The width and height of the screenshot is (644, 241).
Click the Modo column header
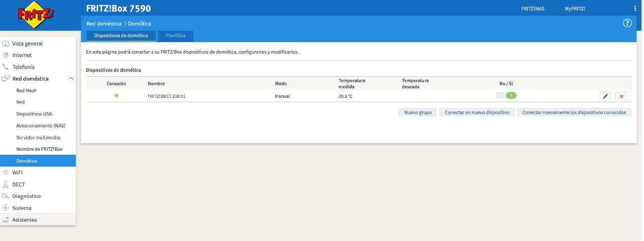(281, 83)
